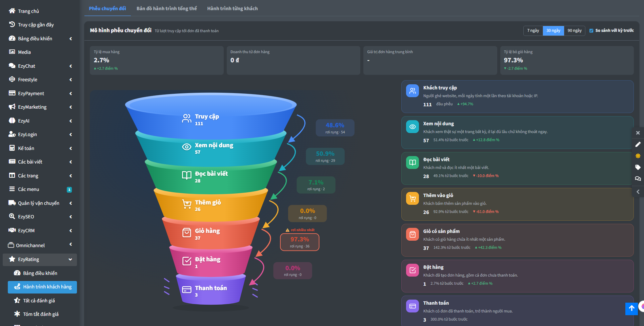Expand the Bảng điều khiển menu chevron

[71, 39]
